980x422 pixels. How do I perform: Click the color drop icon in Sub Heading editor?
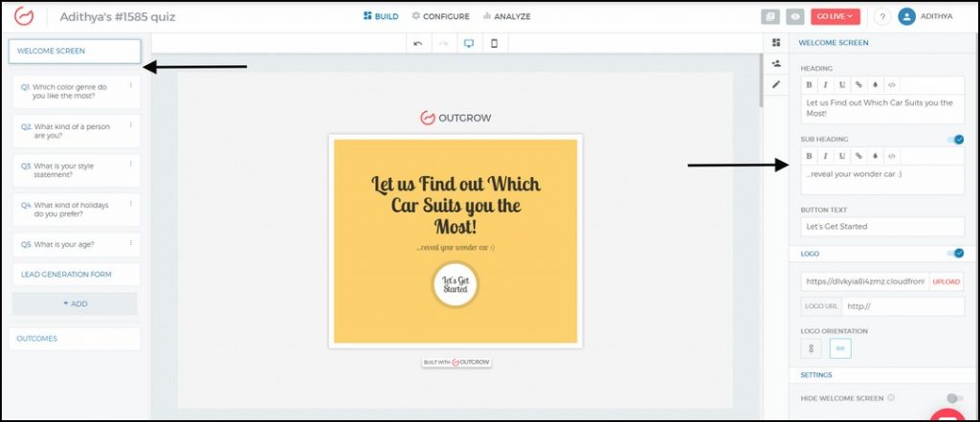click(875, 156)
